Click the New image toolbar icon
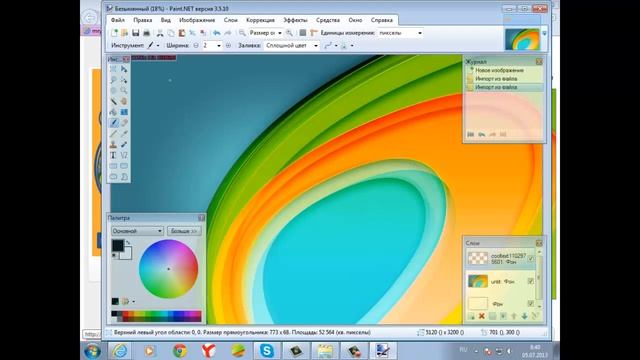640x360 pixels. click(x=114, y=33)
